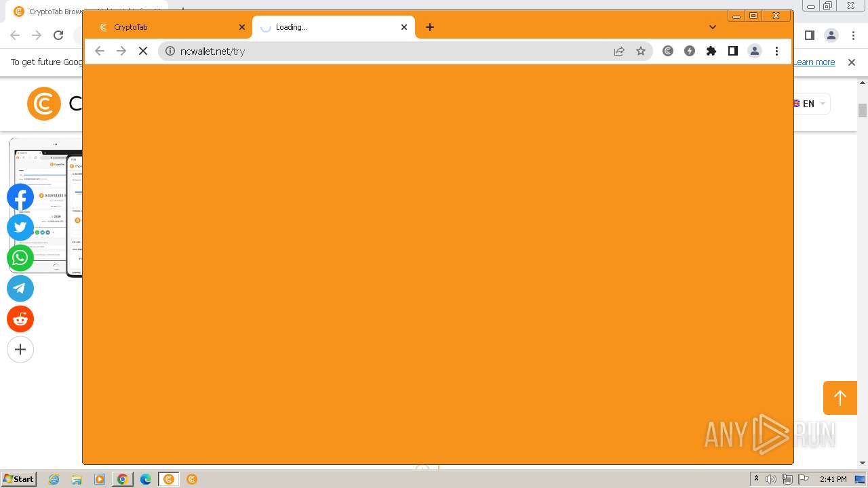Viewport: 868px width, 488px height.
Task: Open three-dot menu in background window
Action: (853, 35)
